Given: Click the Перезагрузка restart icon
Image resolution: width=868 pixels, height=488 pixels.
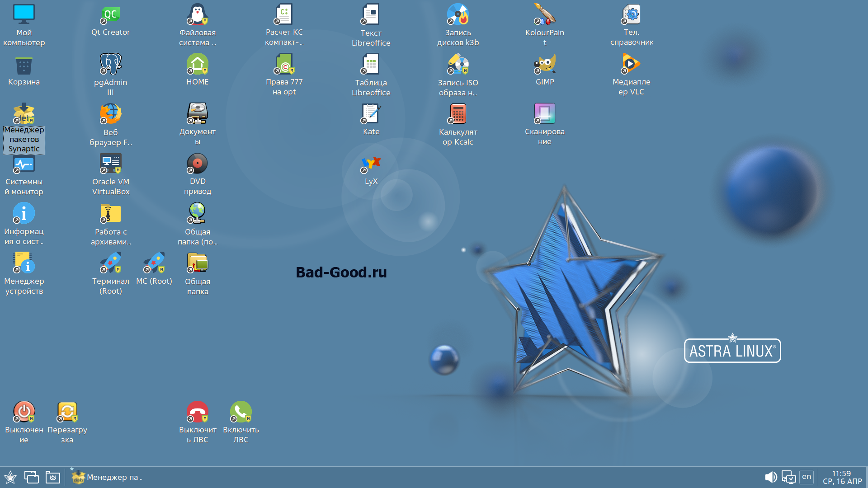Looking at the screenshot, I should (x=67, y=412).
